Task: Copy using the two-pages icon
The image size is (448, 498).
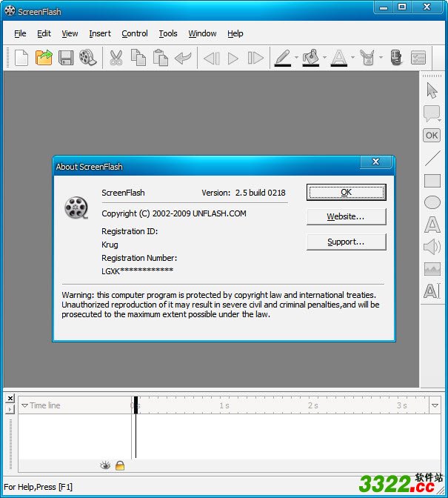Action: click(x=138, y=58)
